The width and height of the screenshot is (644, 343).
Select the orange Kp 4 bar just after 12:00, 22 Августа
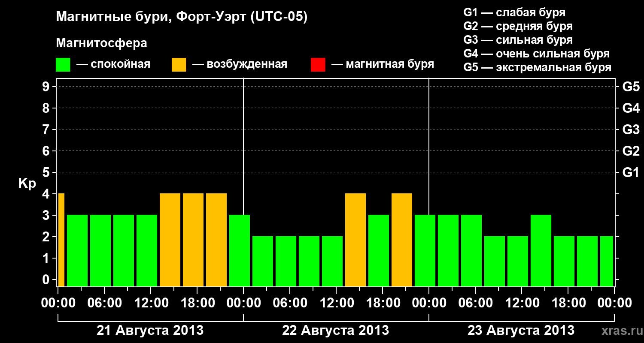[355, 240]
